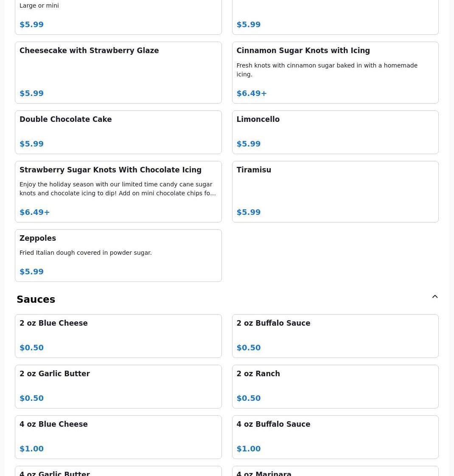Click the Sauces section heading
The image size is (454, 476).
tap(36, 299)
